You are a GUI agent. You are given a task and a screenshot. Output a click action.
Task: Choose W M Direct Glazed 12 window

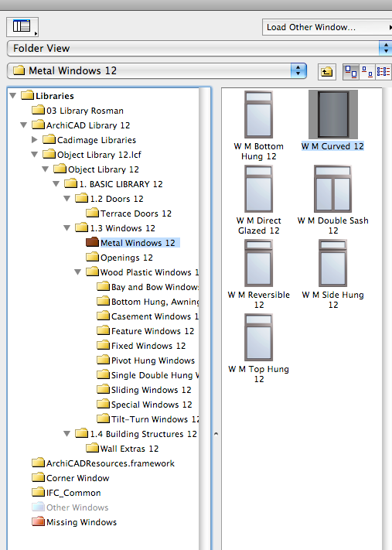[x=259, y=200]
